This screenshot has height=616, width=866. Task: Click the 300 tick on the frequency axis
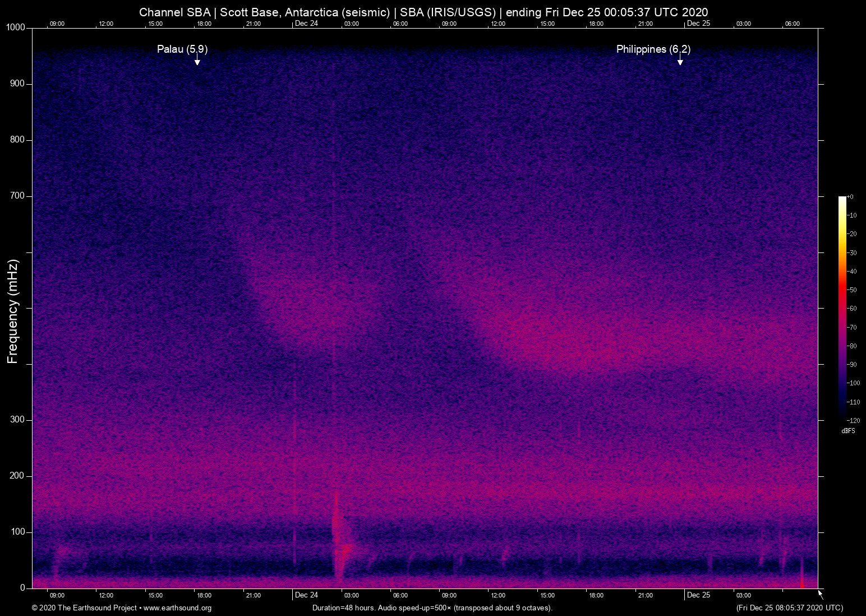click(x=17, y=420)
